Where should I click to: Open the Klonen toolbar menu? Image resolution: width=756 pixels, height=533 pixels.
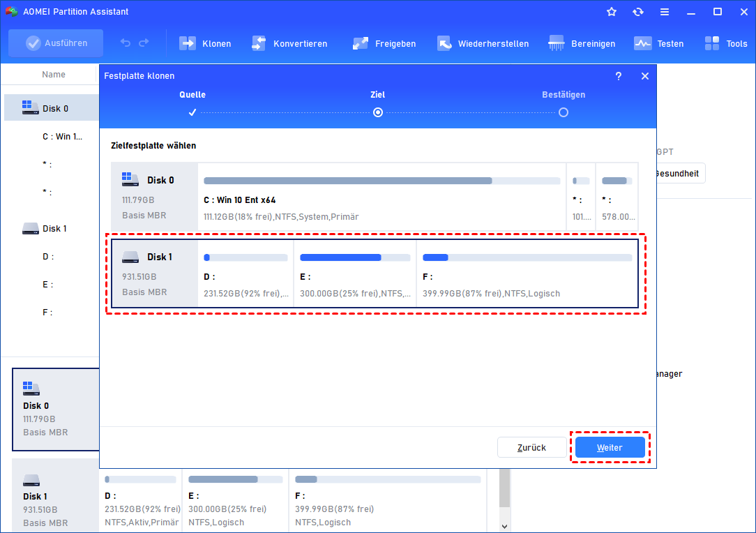tap(205, 43)
